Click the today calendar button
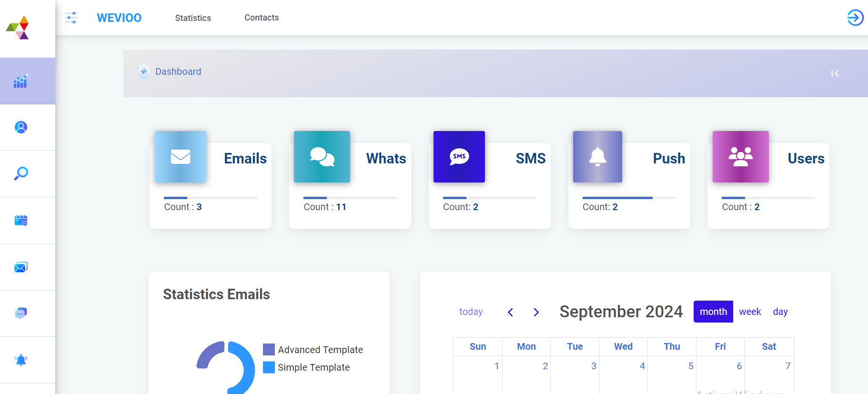Screen dimensions: 868x394 [x=471, y=312]
